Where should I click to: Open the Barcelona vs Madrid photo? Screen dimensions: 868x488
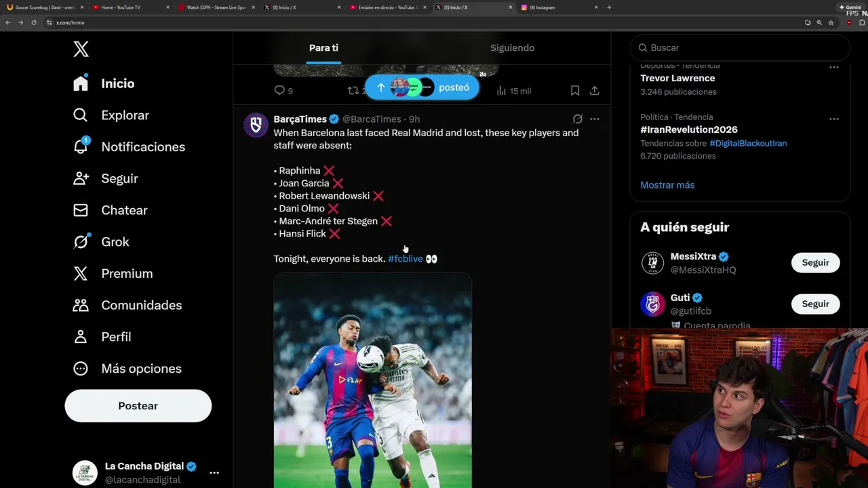pyautogui.click(x=372, y=380)
